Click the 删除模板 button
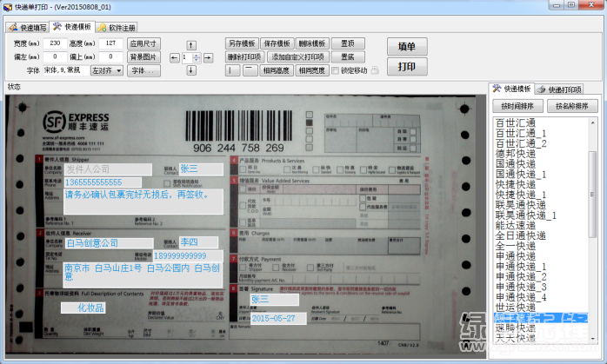607x364 pixels. coord(312,43)
